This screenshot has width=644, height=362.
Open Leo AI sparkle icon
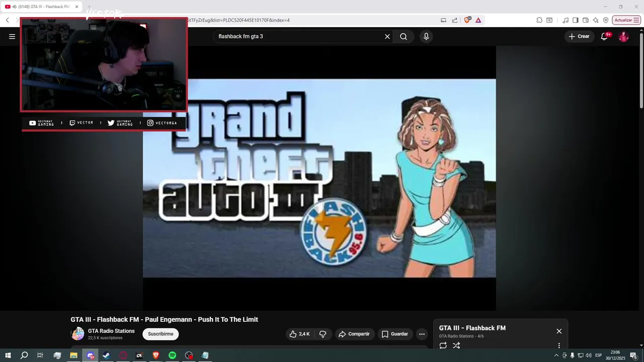[596, 20]
